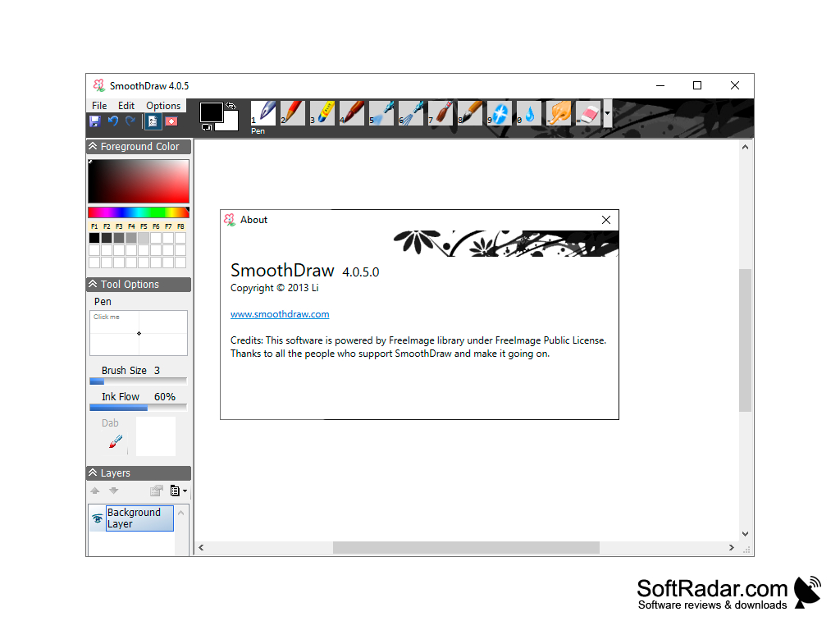Click the white Dab preview box
Viewport: 840px width, 630px height.
pos(156,436)
